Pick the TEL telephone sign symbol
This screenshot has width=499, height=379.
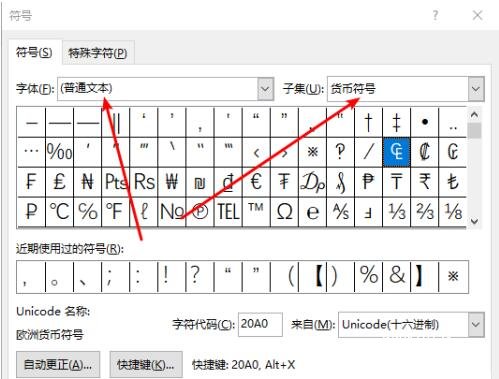click(228, 212)
